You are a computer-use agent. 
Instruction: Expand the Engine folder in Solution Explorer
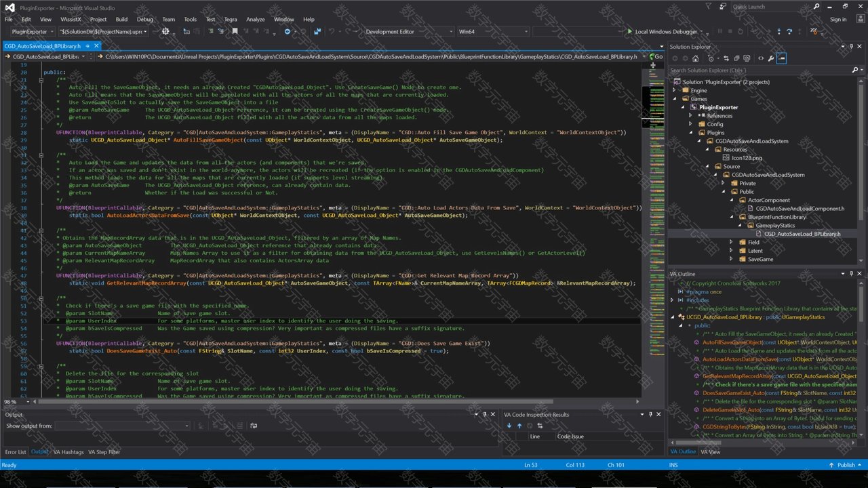click(675, 90)
